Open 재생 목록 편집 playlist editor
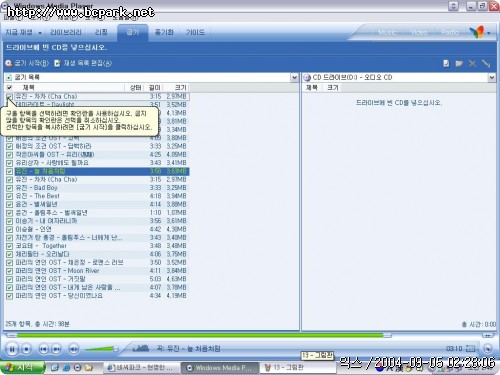500x375 pixels. (83, 63)
